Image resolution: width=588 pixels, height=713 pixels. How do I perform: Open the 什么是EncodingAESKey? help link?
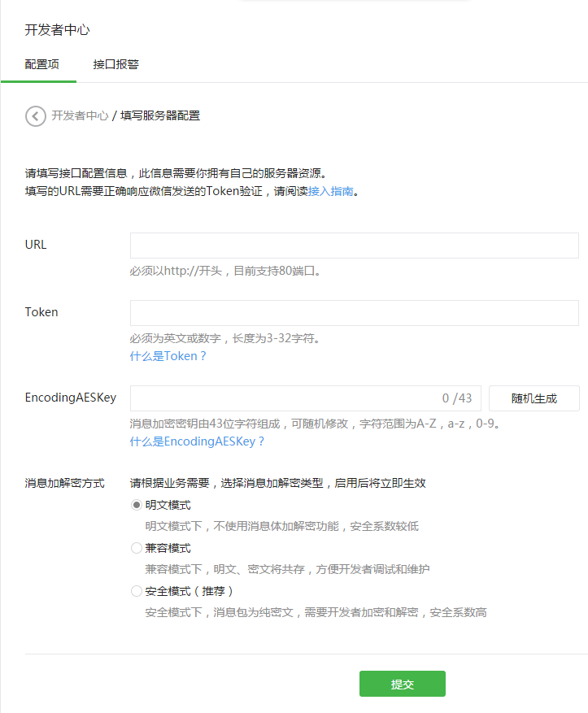click(x=197, y=441)
